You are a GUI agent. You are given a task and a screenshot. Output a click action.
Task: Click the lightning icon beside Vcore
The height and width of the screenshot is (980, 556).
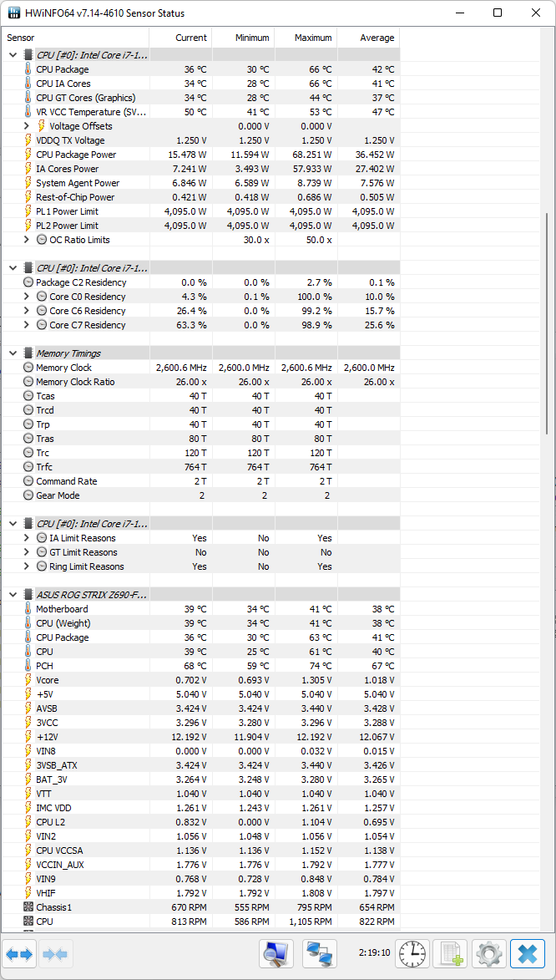pyautogui.click(x=28, y=680)
